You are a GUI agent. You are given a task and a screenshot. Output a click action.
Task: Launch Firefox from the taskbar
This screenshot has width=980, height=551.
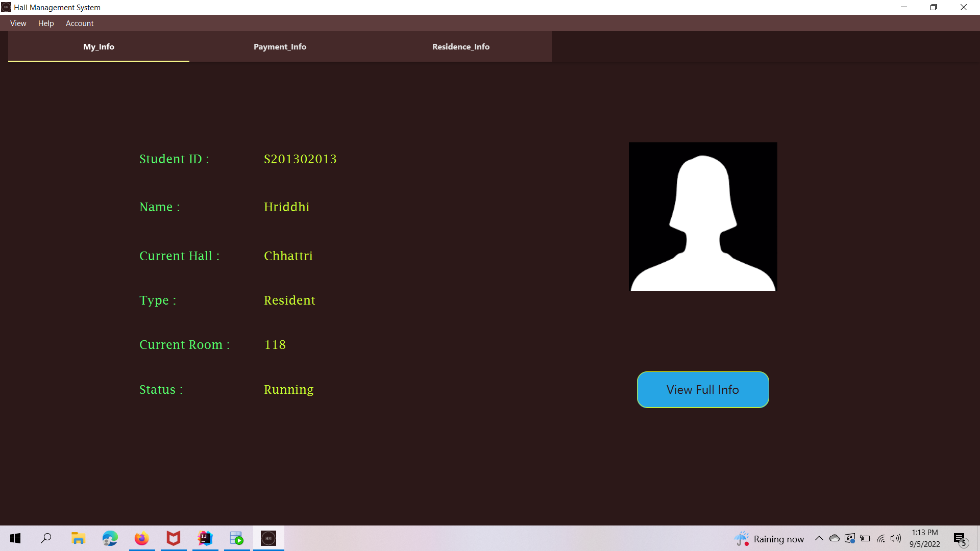[x=141, y=538]
